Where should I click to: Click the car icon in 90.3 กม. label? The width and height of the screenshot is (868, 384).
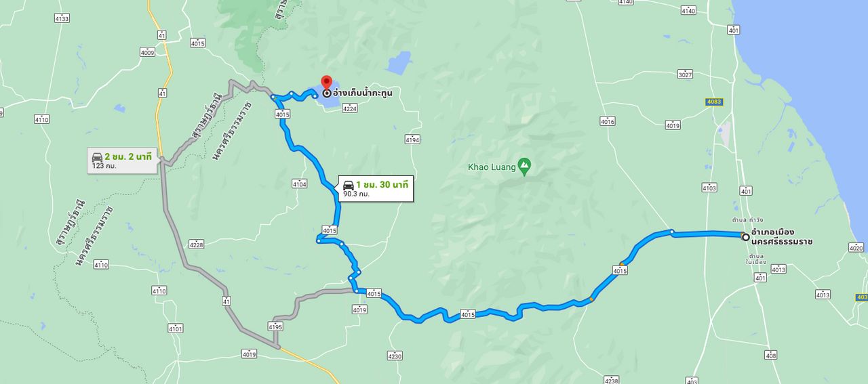tap(349, 185)
